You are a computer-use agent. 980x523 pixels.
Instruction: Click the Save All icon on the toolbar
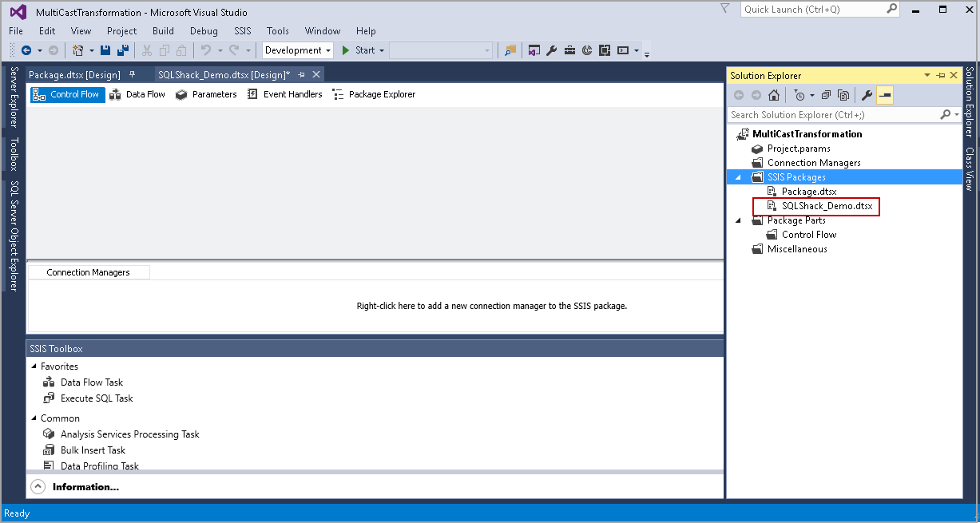[x=122, y=50]
